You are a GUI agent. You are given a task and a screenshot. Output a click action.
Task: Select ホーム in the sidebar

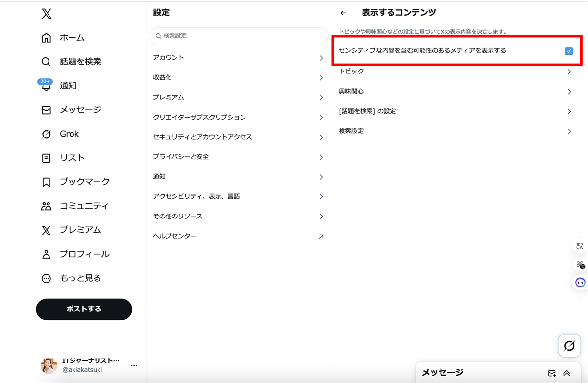[x=73, y=38]
